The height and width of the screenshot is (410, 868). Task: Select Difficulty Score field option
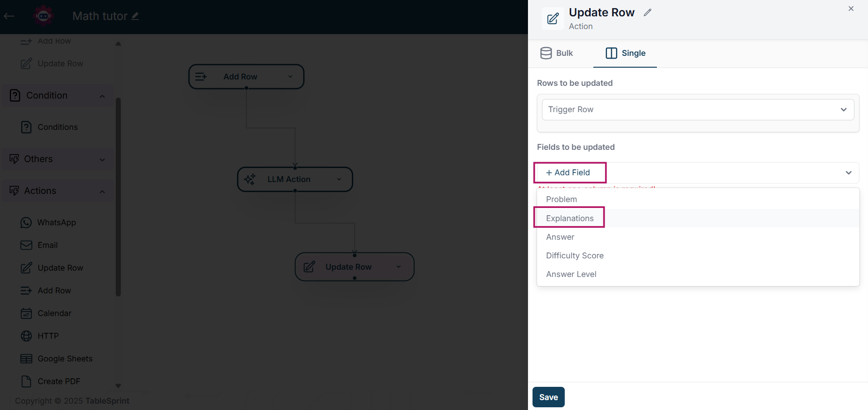coord(575,256)
